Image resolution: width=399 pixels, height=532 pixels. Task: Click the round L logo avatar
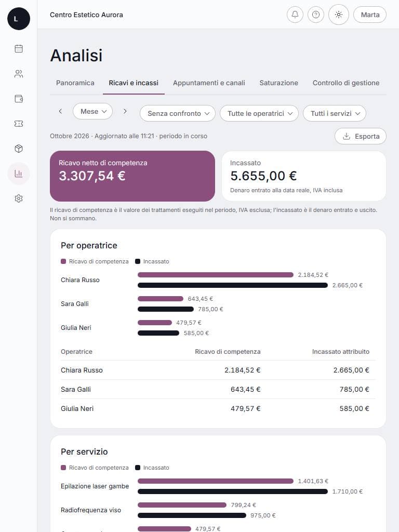[x=19, y=19]
